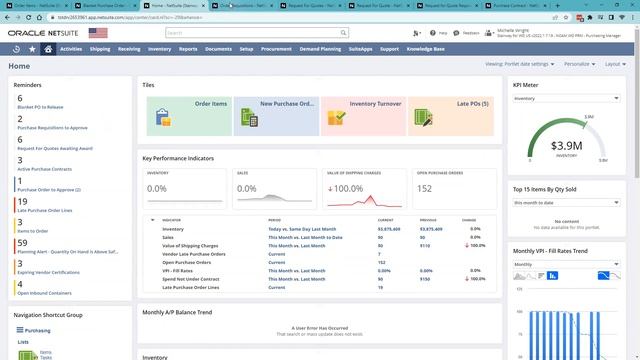Open the Late POs tile
640x360 pixels.
(451, 116)
